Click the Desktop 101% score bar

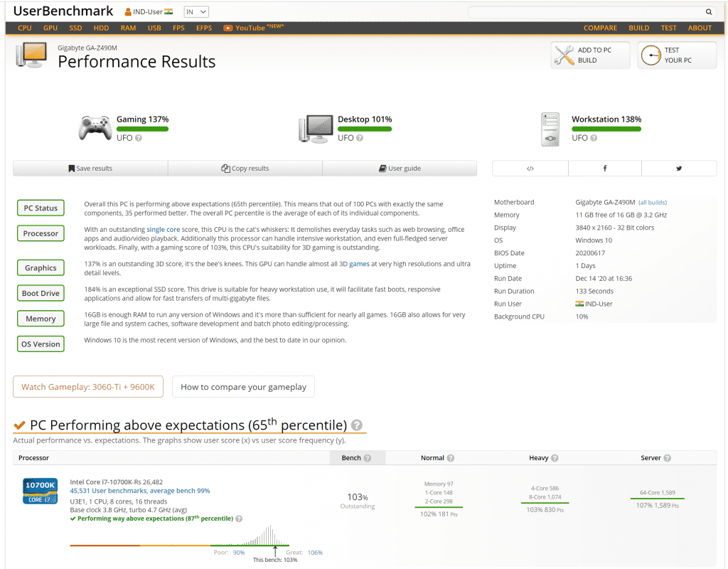pyautogui.click(x=365, y=129)
